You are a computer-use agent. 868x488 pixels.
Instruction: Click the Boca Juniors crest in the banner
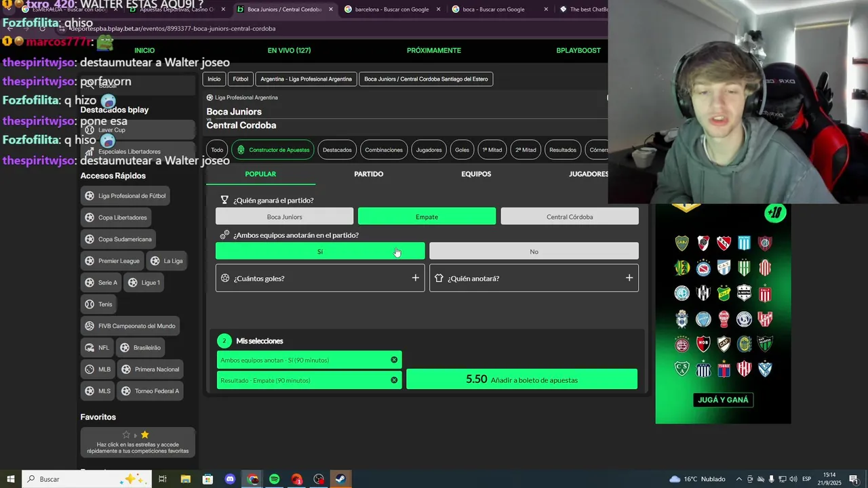click(682, 243)
